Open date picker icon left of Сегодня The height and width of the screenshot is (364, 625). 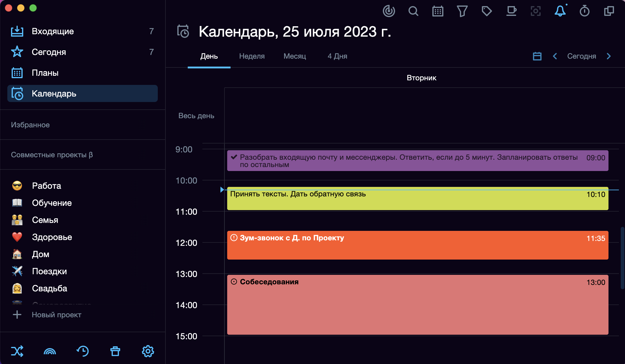[537, 56]
